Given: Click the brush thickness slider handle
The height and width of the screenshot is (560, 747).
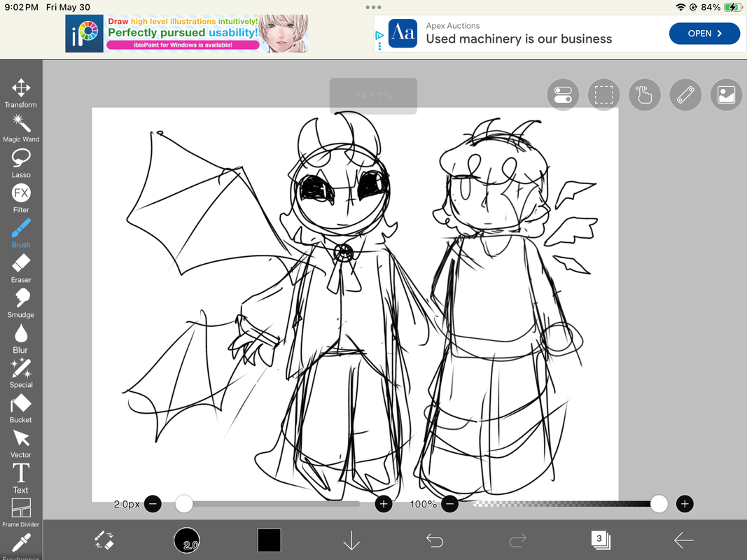Looking at the screenshot, I should 184,503.
